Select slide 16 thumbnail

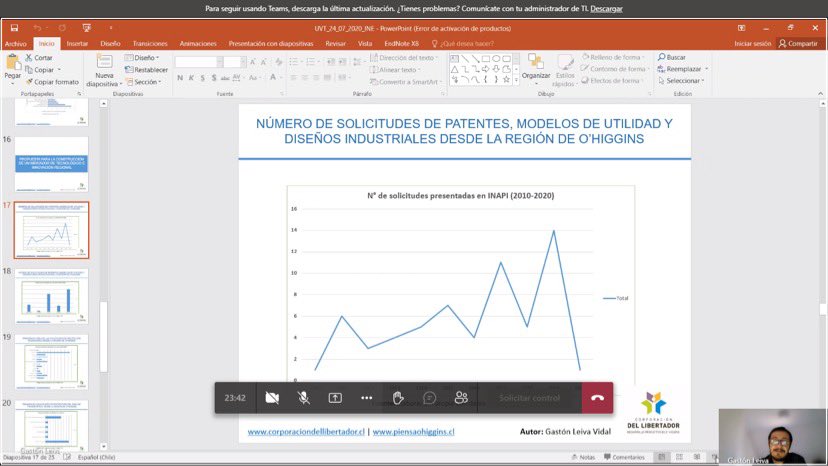[x=51, y=164]
